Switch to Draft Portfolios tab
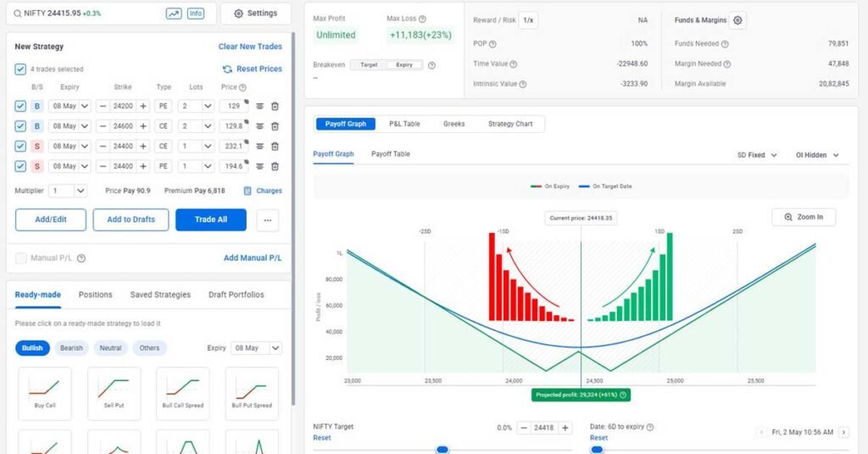Screen dimensions: 868x454 pyautogui.click(x=236, y=295)
